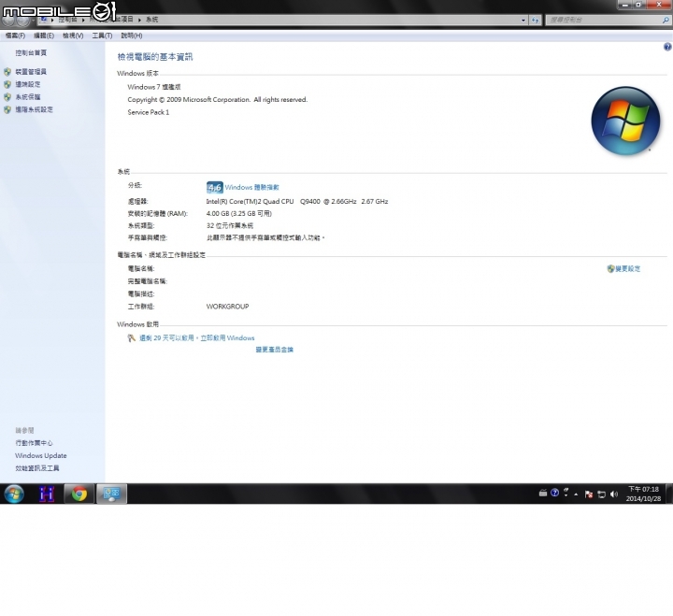The width and height of the screenshot is (673, 616).
Task: Click the blue help tray icon
Action: click(554, 493)
